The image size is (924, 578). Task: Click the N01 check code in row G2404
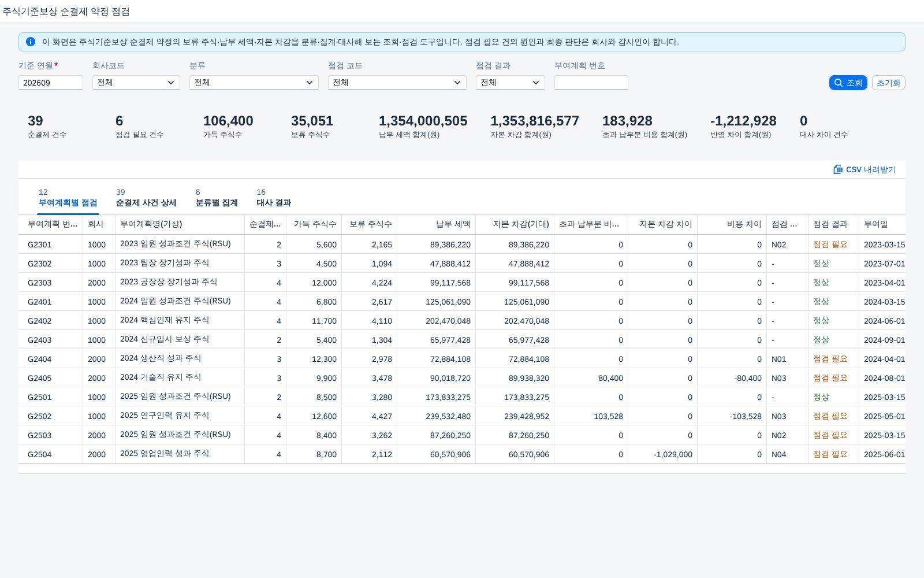pos(779,359)
